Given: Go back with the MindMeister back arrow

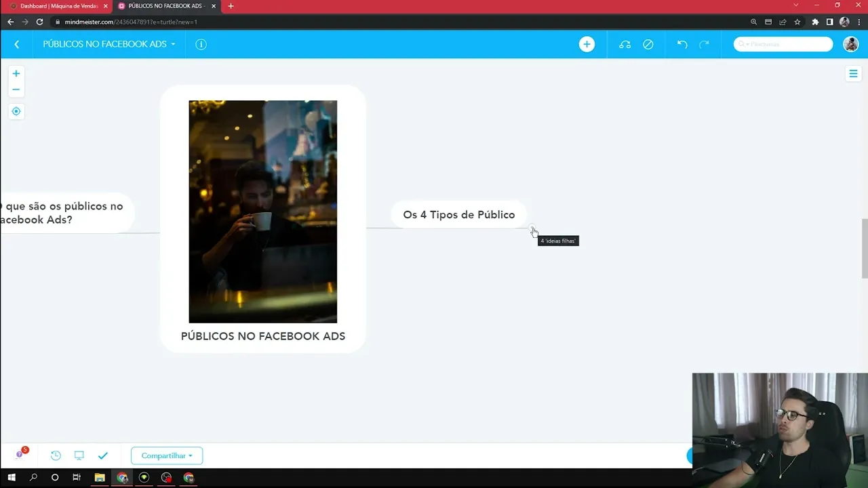Looking at the screenshot, I should [17, 44].
